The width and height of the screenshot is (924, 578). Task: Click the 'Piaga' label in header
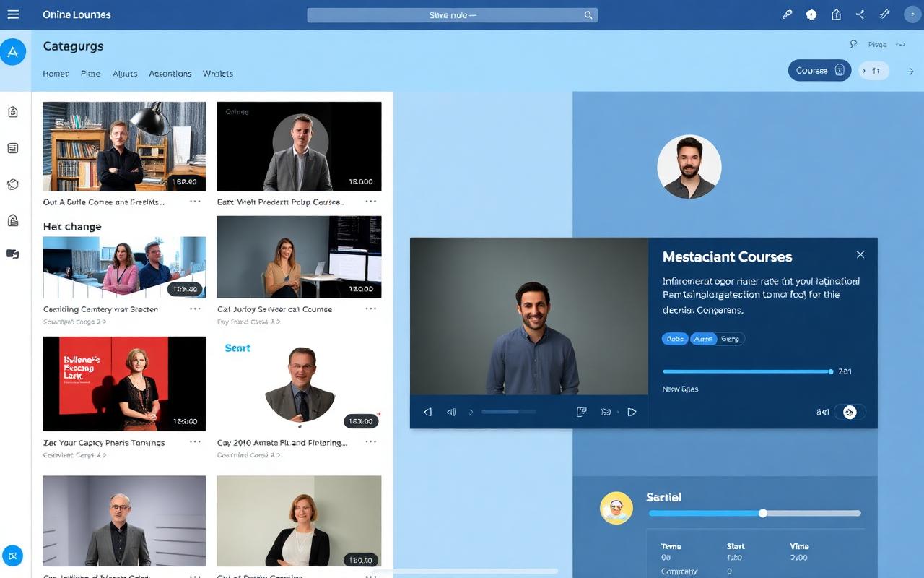click(877, 44)
